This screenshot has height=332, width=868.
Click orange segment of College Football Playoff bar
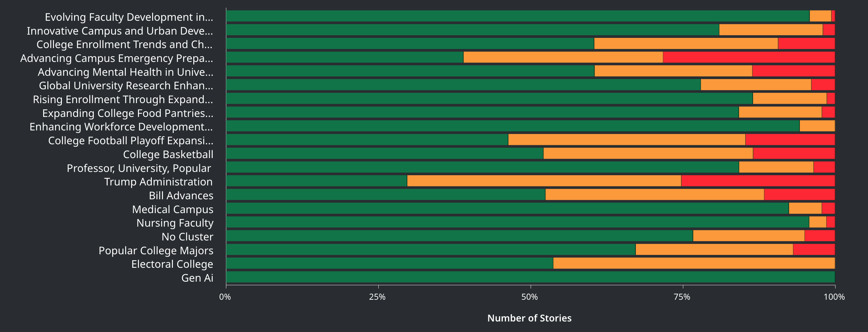[626, 140]
